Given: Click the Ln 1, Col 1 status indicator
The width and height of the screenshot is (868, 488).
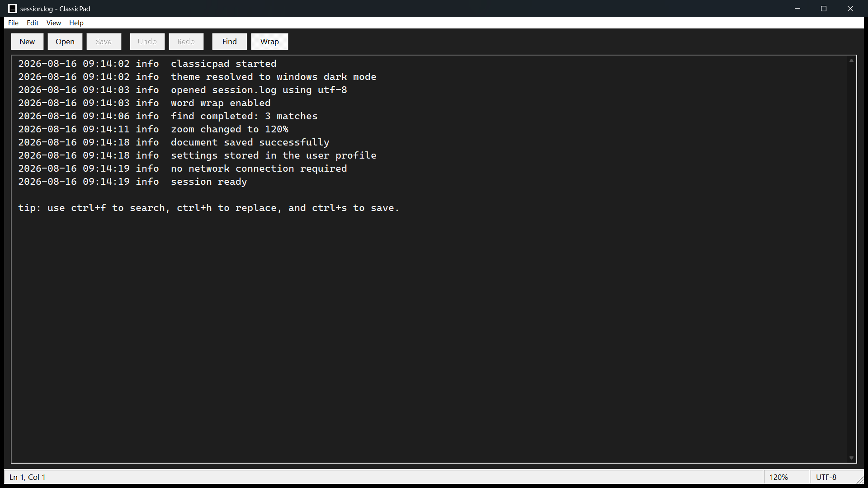Looking at the screenshot, I should [28, 477].
